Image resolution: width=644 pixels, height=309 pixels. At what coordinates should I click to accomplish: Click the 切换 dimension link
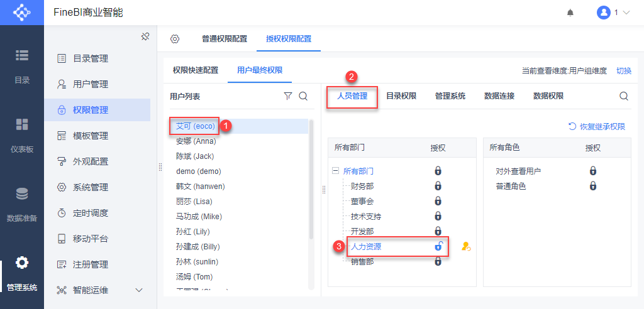(x=624, y=71)
